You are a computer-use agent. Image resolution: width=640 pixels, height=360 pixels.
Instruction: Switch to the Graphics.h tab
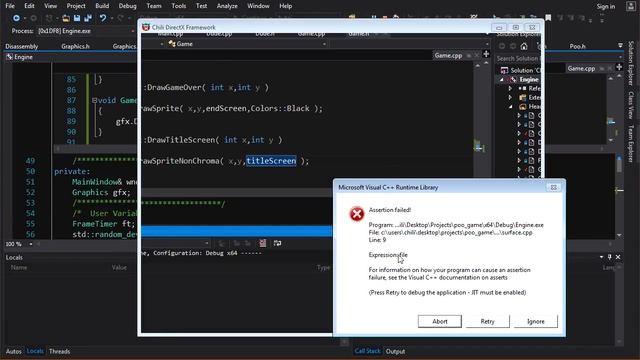tap(75, 47)
